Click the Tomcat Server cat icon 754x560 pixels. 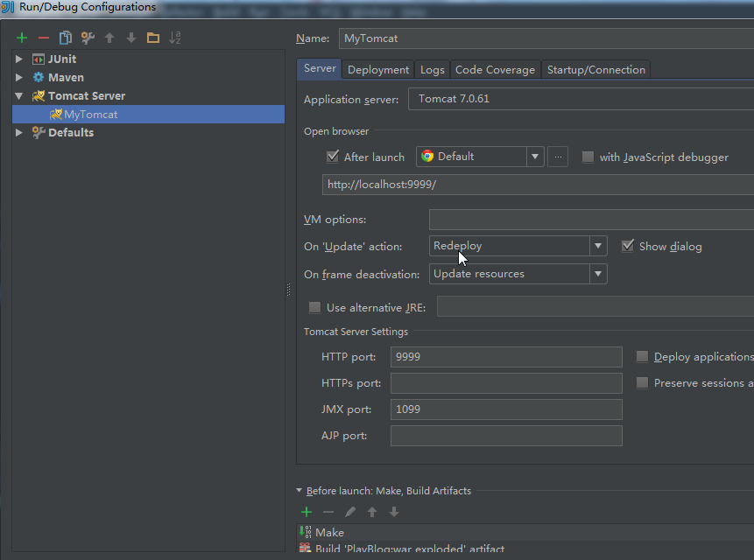(39, 96)
